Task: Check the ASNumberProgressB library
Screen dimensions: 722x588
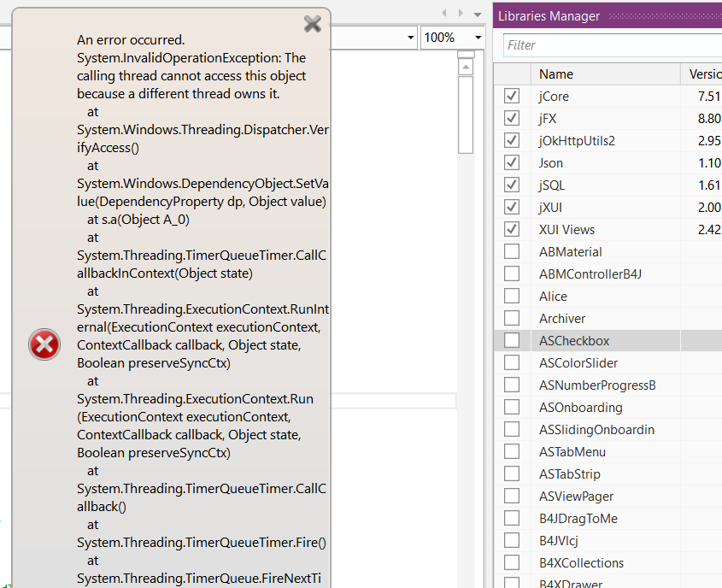Action: tap(512, 385)
